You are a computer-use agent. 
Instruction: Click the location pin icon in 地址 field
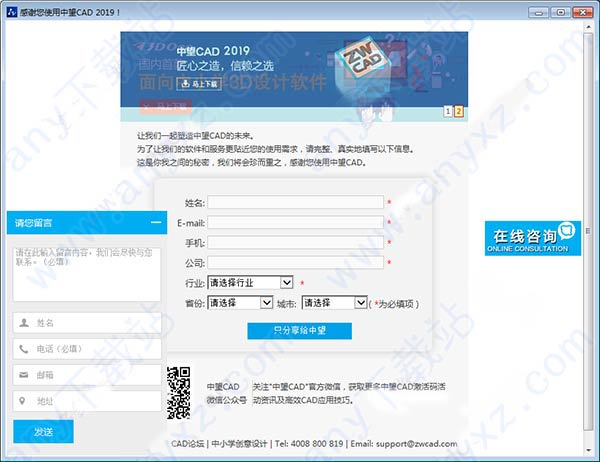[22, 401]
